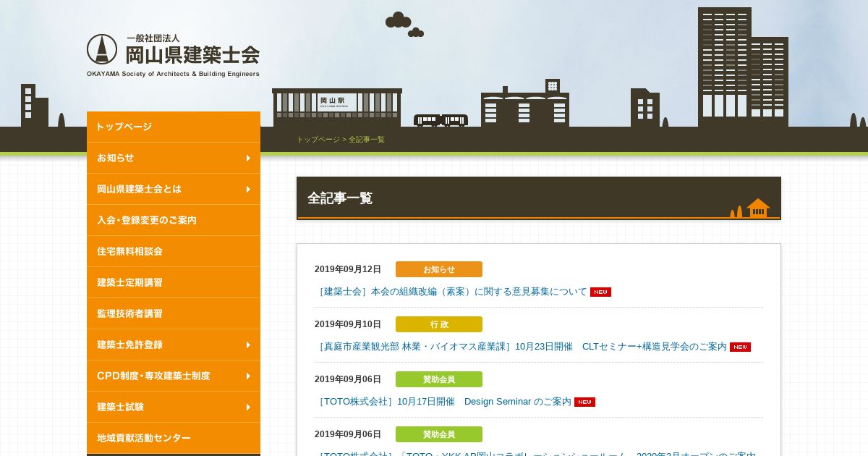Open the TOTO Design Seminar article link
868x456 pixels.
tap(443, 402)
